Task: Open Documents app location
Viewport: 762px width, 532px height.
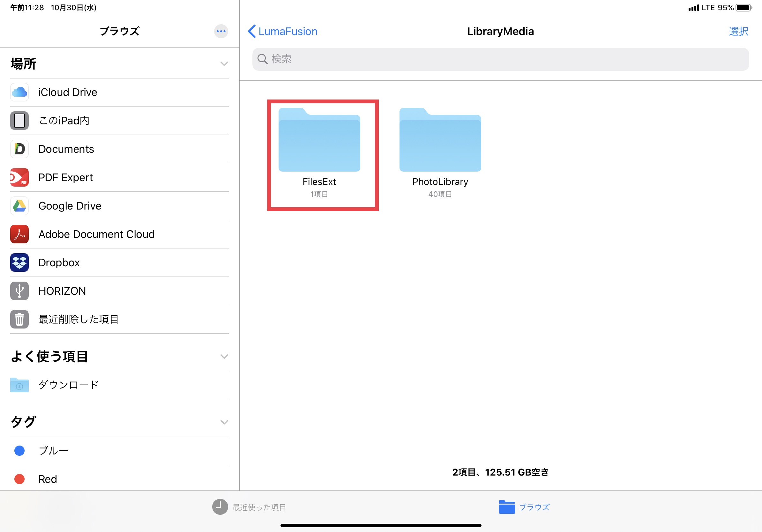Action: [x=66, y=149]
